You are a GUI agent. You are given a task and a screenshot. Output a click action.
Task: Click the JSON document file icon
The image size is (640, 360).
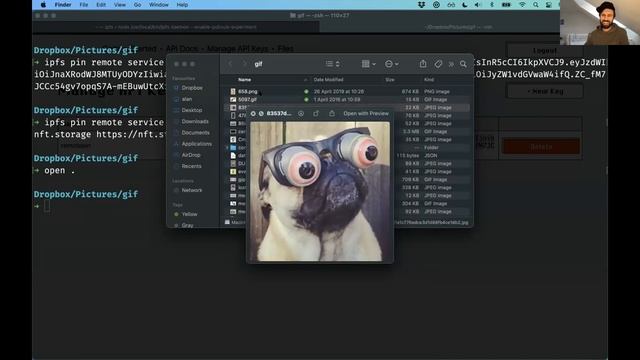pos(233,156)
